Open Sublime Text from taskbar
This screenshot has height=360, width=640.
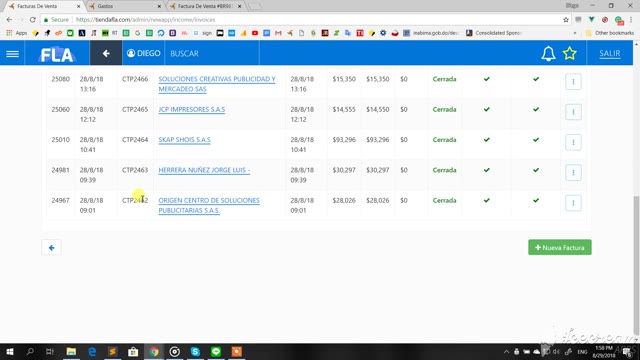point(112,351)
